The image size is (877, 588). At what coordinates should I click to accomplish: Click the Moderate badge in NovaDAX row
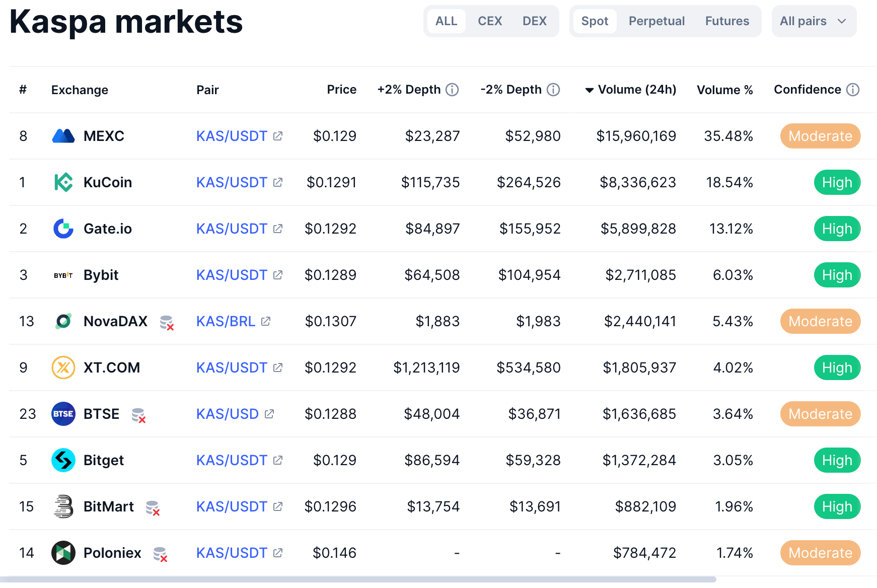click(820, 321)
